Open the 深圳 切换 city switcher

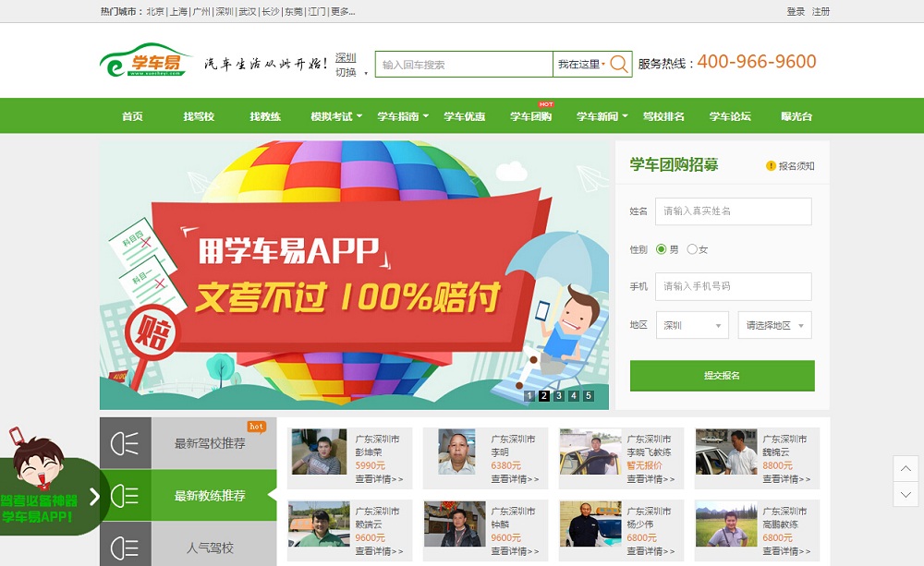tap(350, 65)
